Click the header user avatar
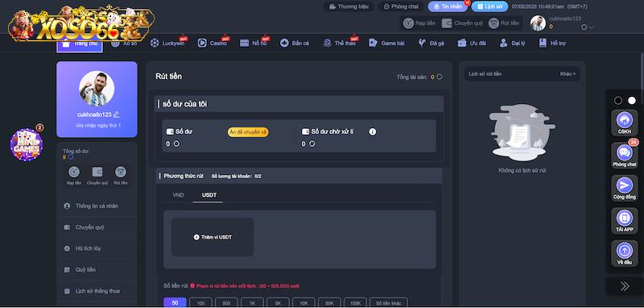The height and width of the screenshot is (308, 644). pyautogui.click(x=538, y=23)
